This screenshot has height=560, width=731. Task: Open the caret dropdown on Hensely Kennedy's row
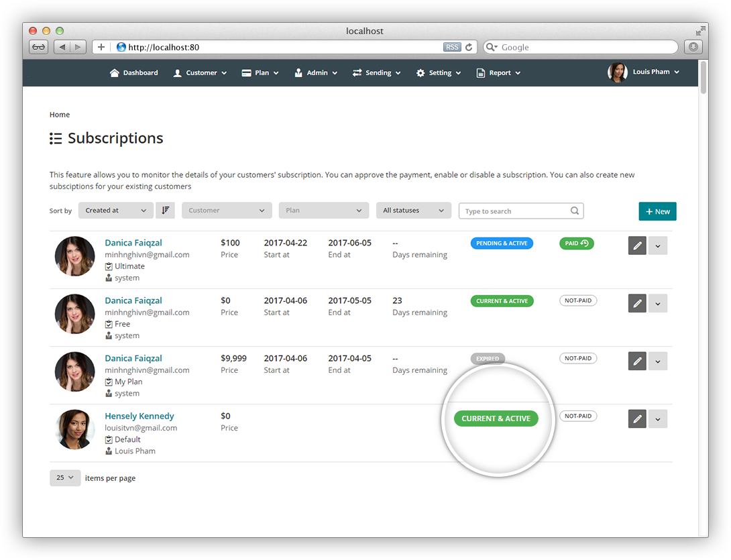pyautogui.click(x=658, y=418)
